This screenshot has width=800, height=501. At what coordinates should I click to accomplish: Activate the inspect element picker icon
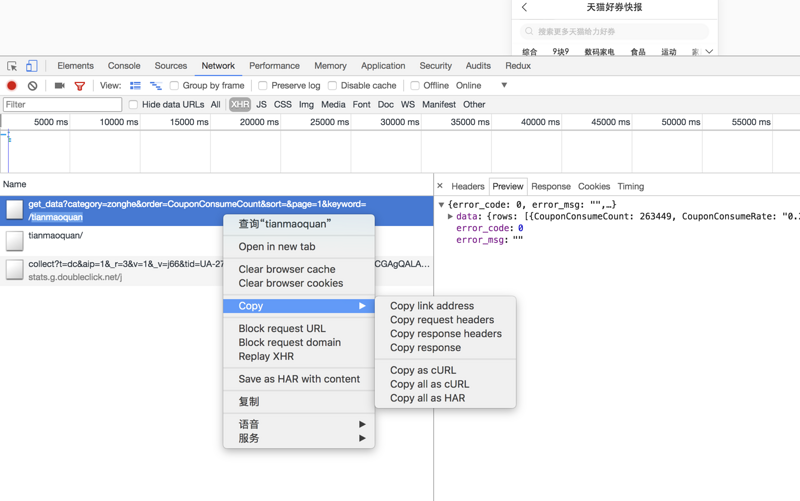coord(12,66)
